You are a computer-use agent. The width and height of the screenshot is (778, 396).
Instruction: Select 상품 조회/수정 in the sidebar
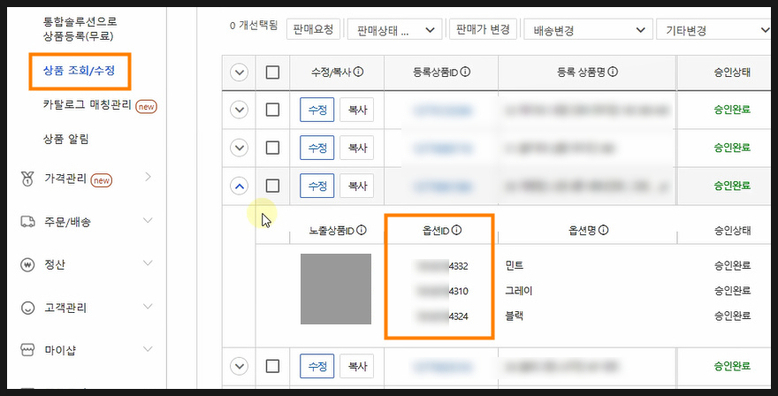[79, 71]
